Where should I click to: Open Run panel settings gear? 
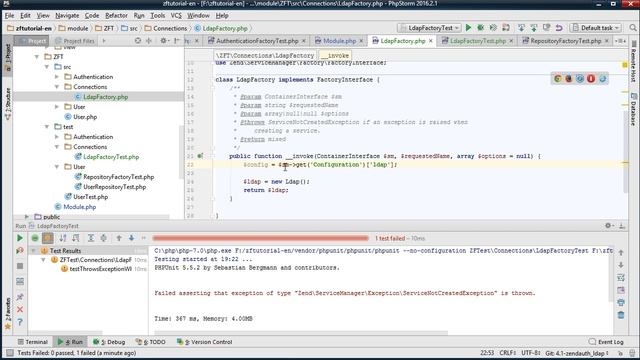609,225
